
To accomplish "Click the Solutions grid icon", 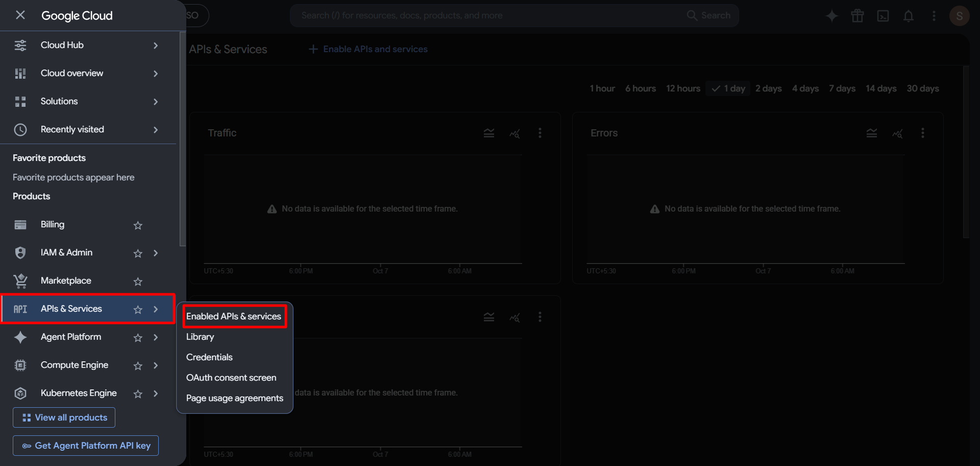I will click(x=20, y=102).
